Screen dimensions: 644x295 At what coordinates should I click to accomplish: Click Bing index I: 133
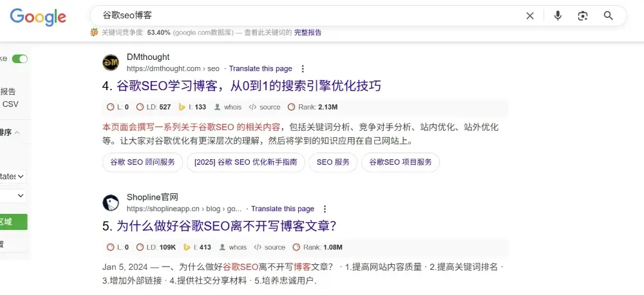[192, 107]
